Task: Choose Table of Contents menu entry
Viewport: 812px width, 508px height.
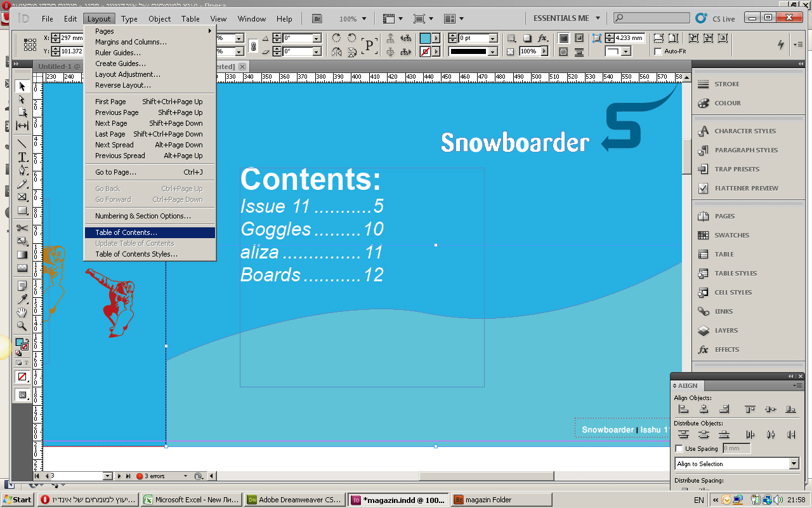Action: [x=126, y=232]
